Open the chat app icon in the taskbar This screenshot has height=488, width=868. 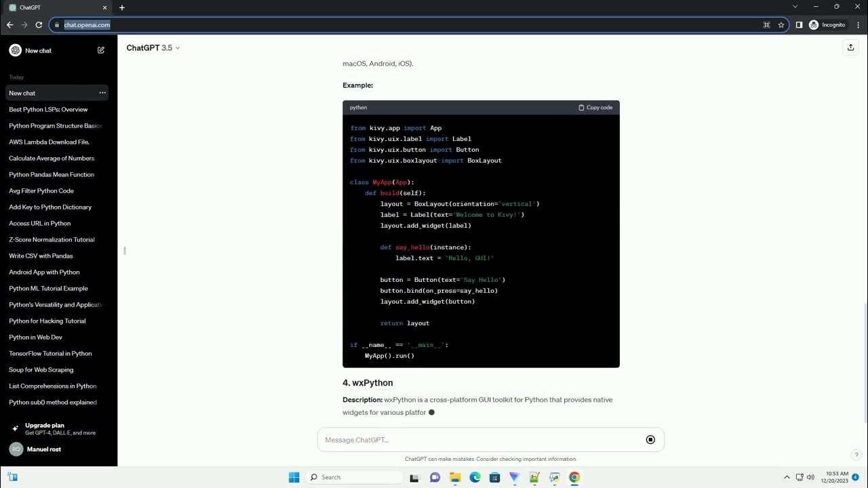click(435, 477)
